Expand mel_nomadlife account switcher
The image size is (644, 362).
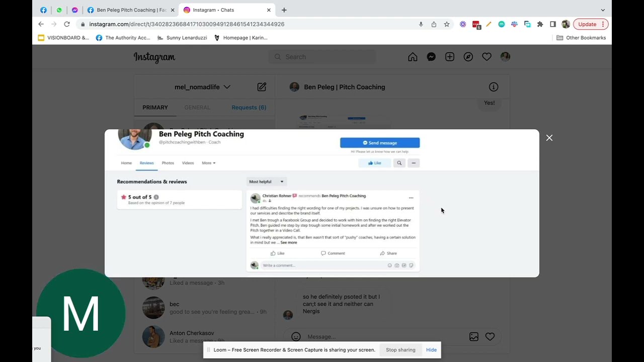tap(202, 87)
